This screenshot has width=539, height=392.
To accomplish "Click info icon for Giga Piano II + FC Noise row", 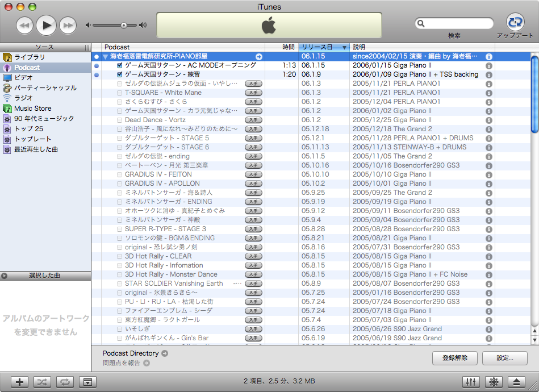I will tap(489, 275).
